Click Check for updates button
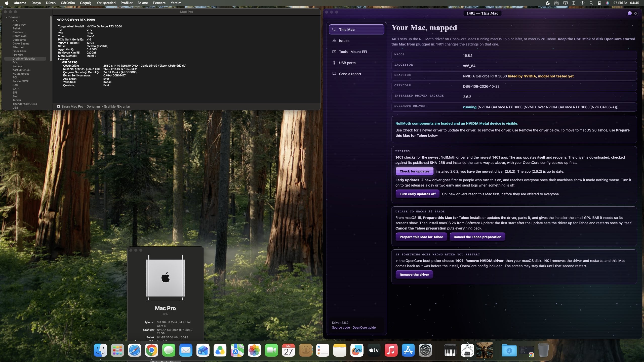The image size is (644, 362). [414, 171]
